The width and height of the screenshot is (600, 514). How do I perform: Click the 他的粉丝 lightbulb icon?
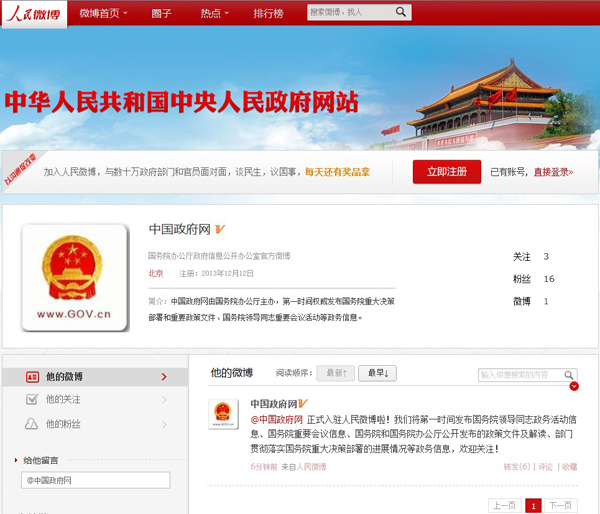(x=33, y=424)
